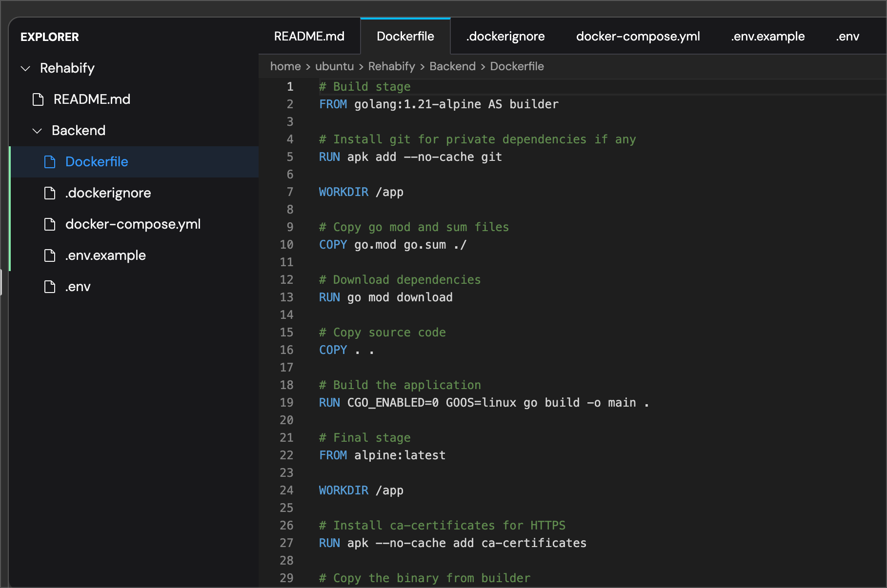Click 'Rehabify' in the breadcrumb path
The height and width of the screenshot is (588, 887).
[391, 66]
